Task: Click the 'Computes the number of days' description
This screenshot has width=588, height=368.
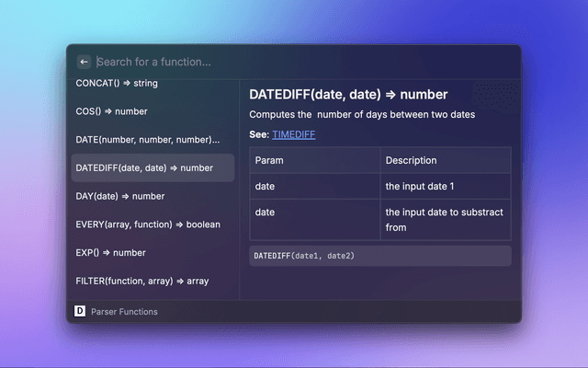Action: pos(362,115)
